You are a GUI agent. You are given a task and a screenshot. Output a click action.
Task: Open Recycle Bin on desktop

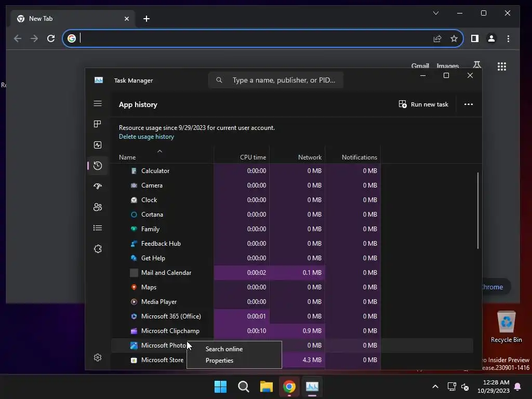(x=506, y=327)
